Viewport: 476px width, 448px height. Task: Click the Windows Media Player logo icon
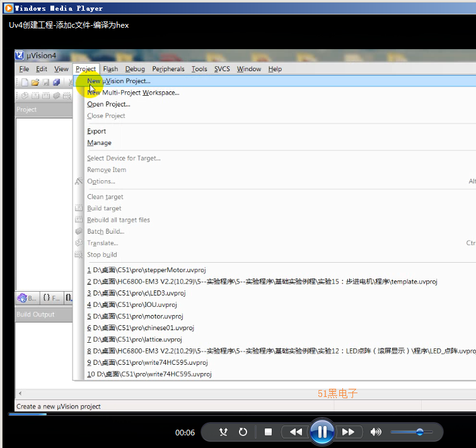point(9,8)
